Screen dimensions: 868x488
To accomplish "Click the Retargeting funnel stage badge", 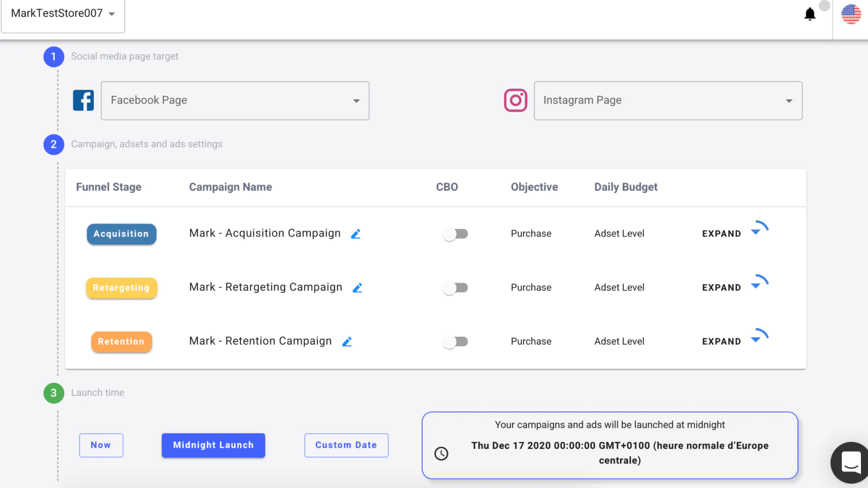I will [x=122, y=288].
